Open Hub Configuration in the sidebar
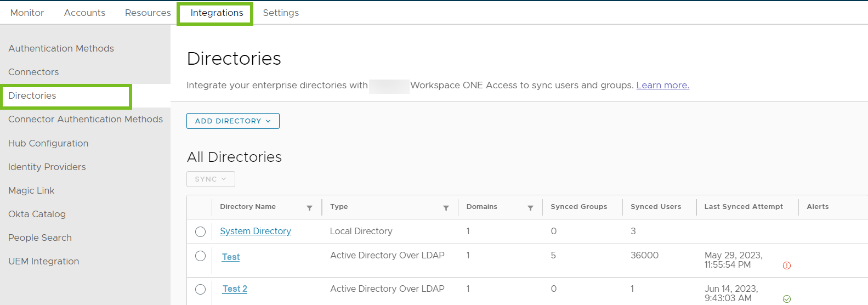Screen dimensions: 868x305 click(x=48, y=143)
